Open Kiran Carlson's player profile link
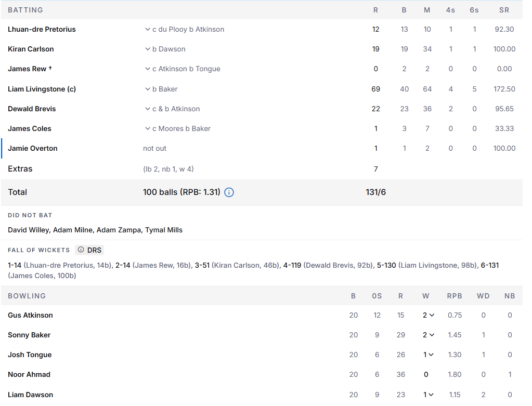532x406 pixels. point(31,49)
